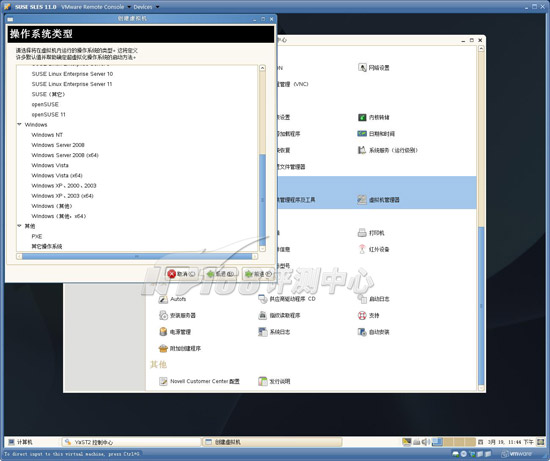Switch to YaST2 控制中心 taskbar window
This screenshot has width=550, height=461.
(132, 442)
